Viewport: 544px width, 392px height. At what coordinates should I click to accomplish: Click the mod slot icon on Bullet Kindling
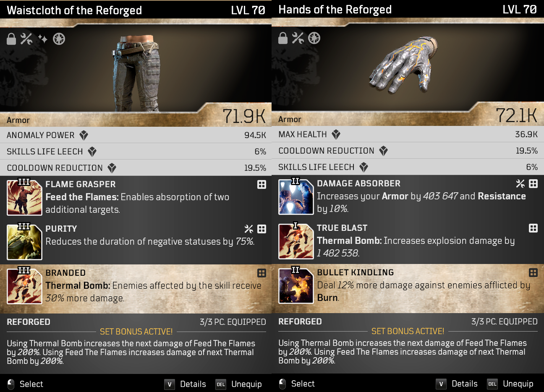pos(533,273)
